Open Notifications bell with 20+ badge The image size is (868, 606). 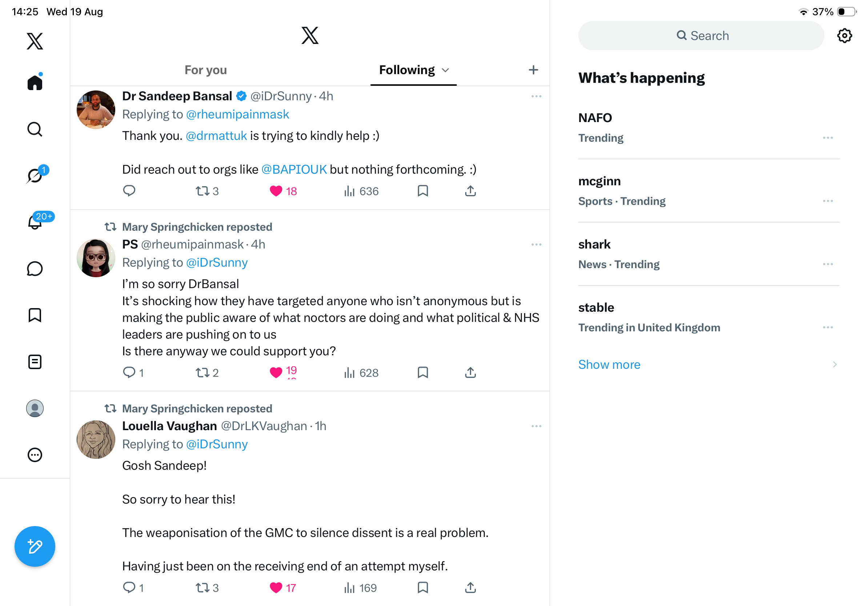[x=35, y=221]
